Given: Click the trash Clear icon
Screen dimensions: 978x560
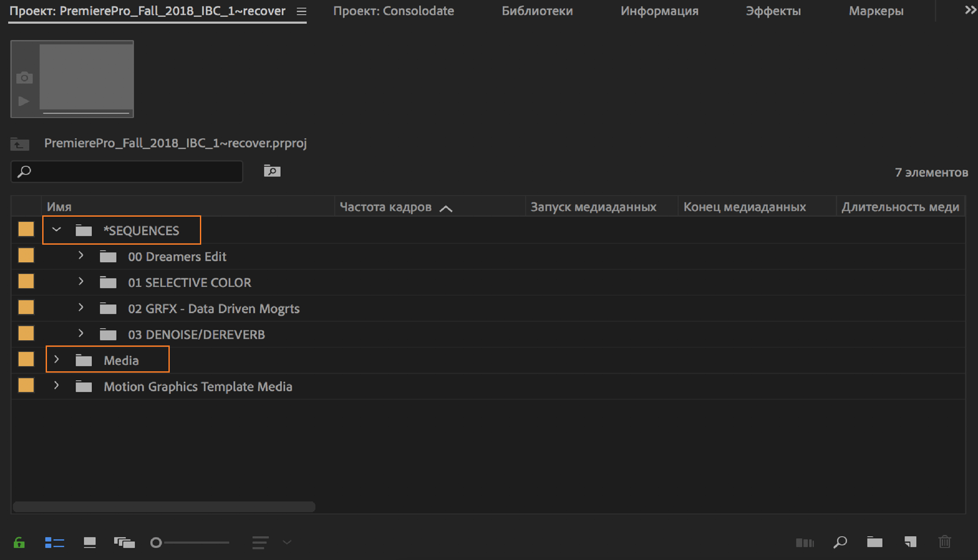Looking at the screenshot, I should pyautogui.click(x=945, y=542).
